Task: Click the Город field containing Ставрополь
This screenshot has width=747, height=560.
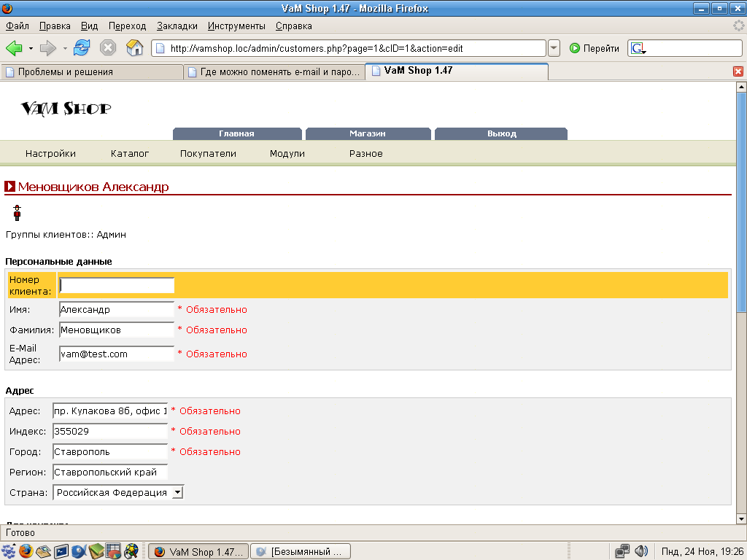Action: [110, 452]
